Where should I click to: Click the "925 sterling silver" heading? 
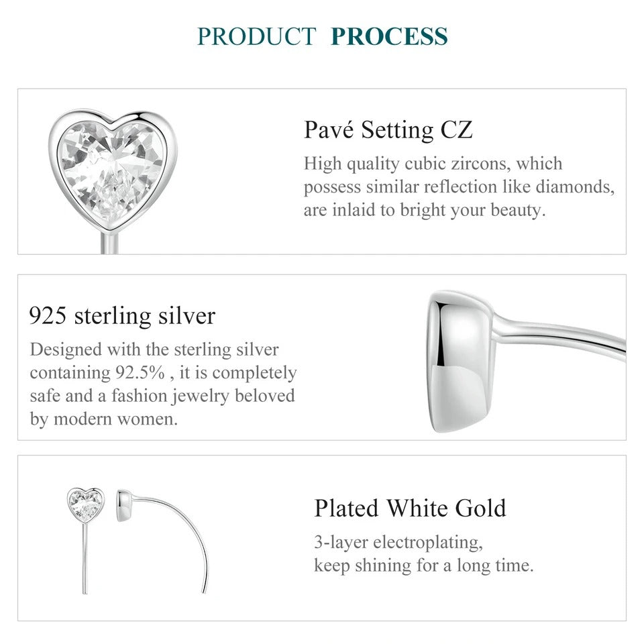pyautogui.click(x=122, y=315)
